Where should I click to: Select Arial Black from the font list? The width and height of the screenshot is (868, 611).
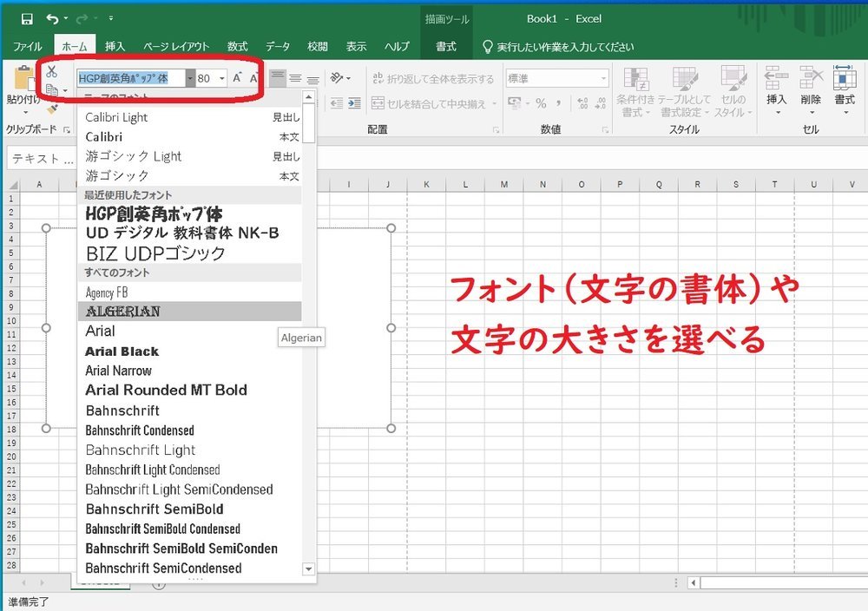pos(122,351)
